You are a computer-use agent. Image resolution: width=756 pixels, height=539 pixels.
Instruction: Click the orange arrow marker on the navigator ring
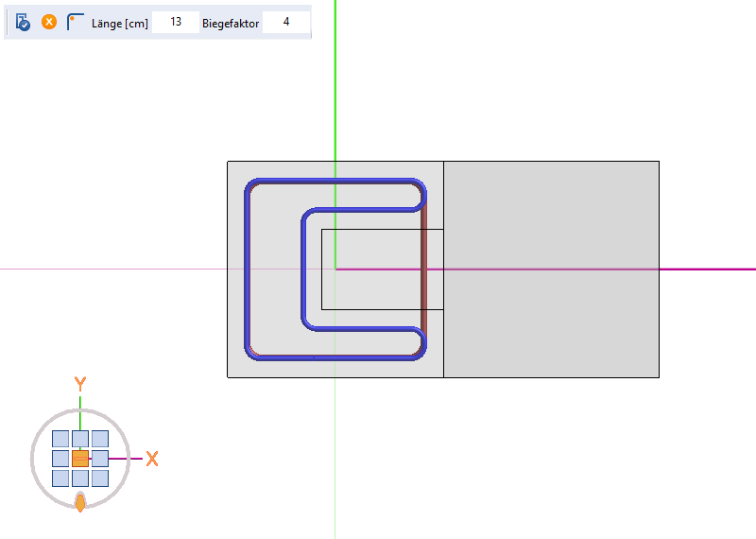pyautogui.click(x=80, y=502)
